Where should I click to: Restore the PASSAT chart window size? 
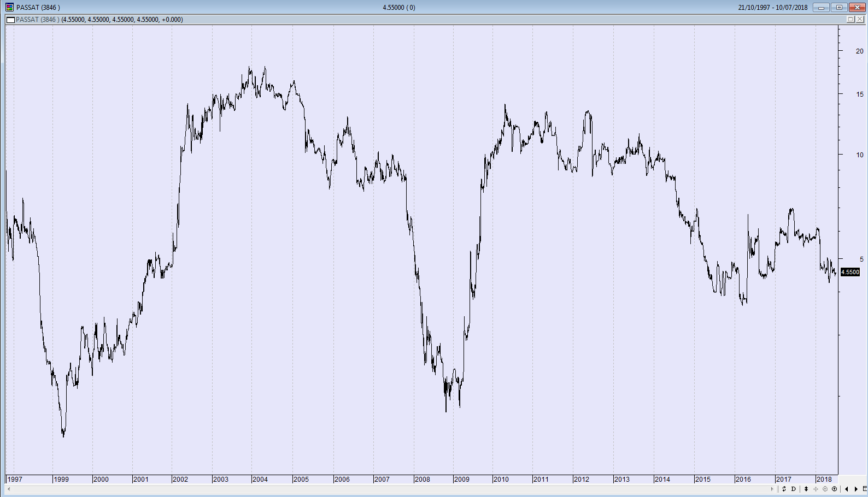pyautogui.click(x=839, y=8)
